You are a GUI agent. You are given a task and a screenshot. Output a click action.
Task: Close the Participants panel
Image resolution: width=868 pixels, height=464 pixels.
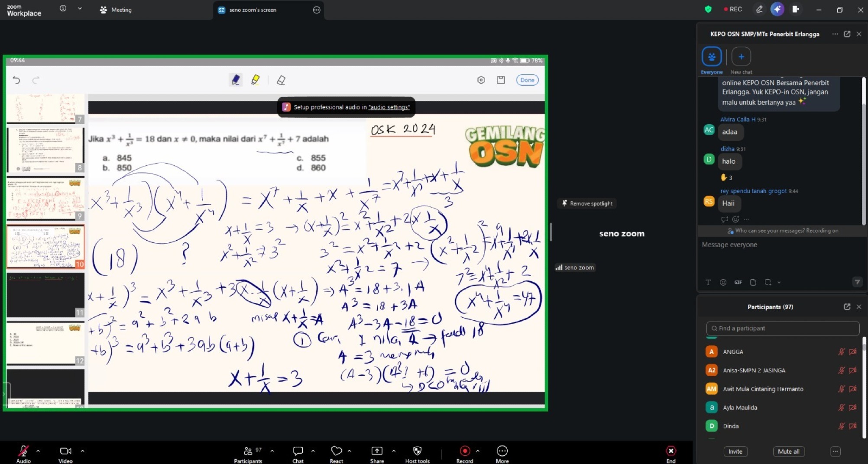pos(859,306)
